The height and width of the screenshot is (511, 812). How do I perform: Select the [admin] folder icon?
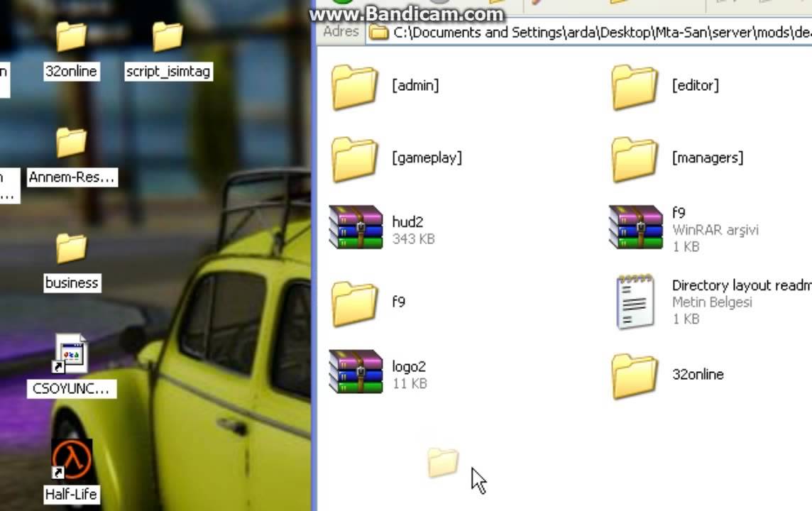[x=354, y=87]
